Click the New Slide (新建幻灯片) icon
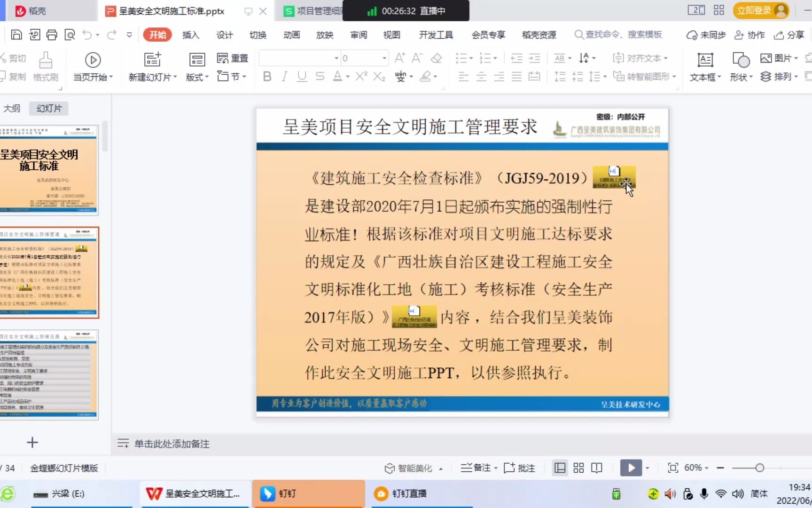 [x=152, y=60]
